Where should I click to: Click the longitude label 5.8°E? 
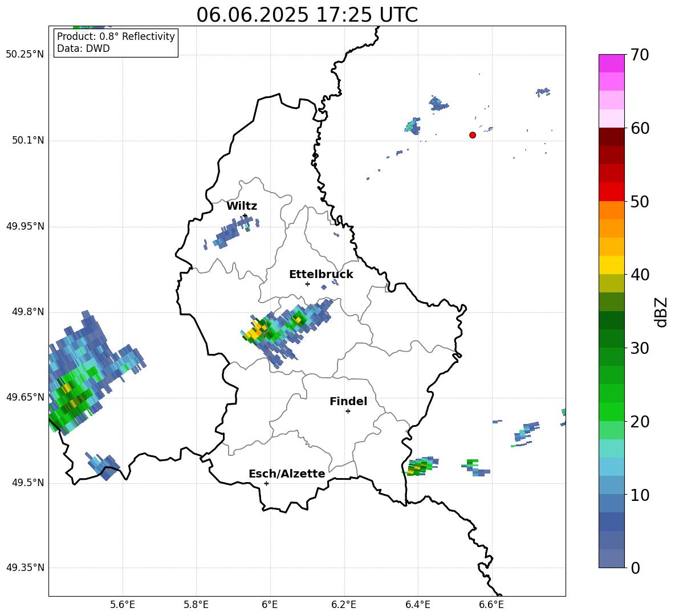[196, 605]
